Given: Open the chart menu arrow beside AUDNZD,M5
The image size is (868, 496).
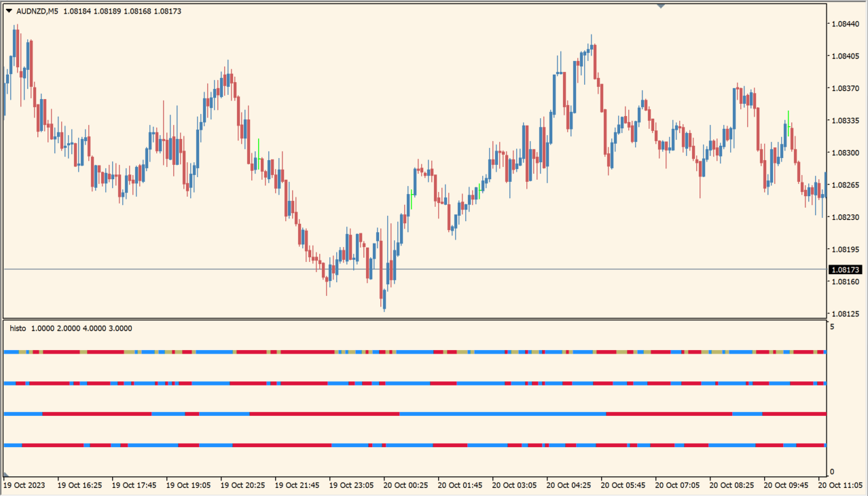Looking at the screenshot, I should (9, 11).
